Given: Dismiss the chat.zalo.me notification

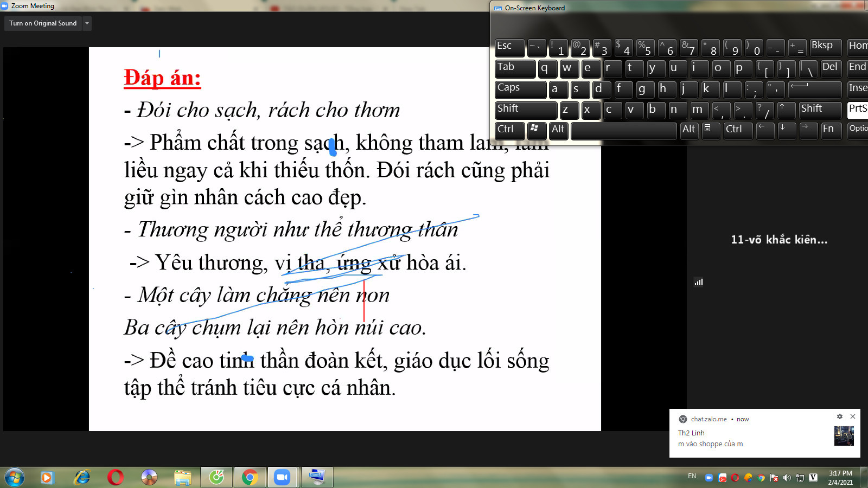Looking at the screenshot, I should (853, 416).
